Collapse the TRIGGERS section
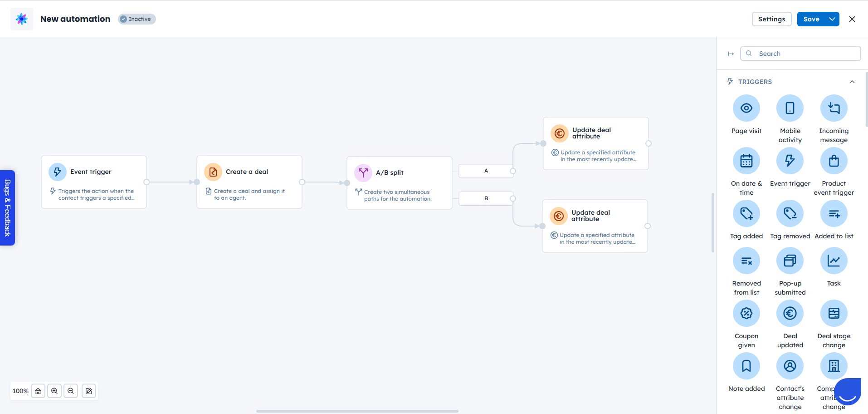The width and height of the screenshot is (868, 414). (x=852, y=82)
